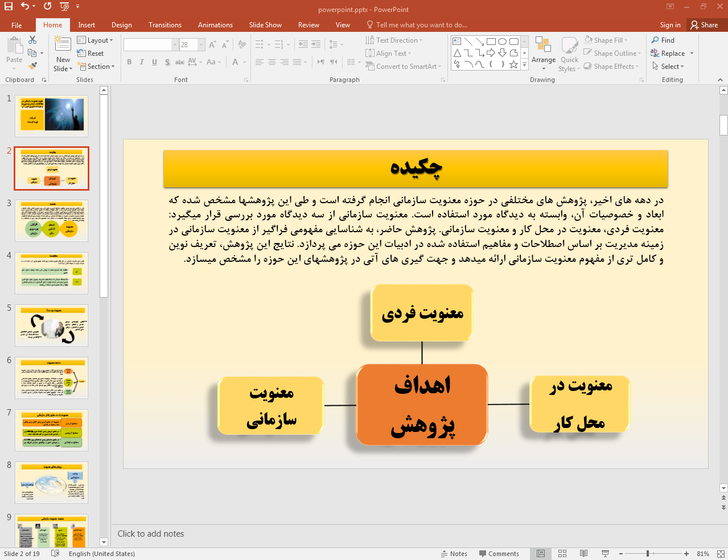
Task: Click the Format Painter brush icon
Action: pyautogui.click(x=32, y=66)
